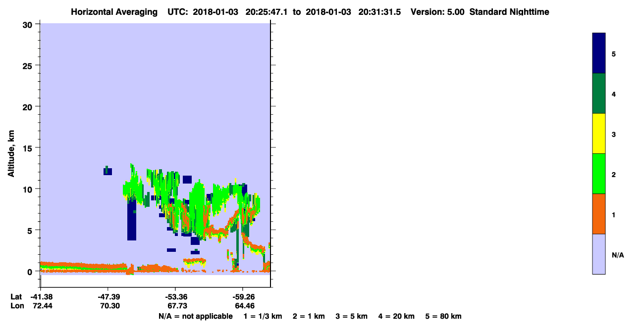Click the 'N/A = not applicable' legend text
The height and width of the screenshot is (330, 644).
[x=195, y=316]
